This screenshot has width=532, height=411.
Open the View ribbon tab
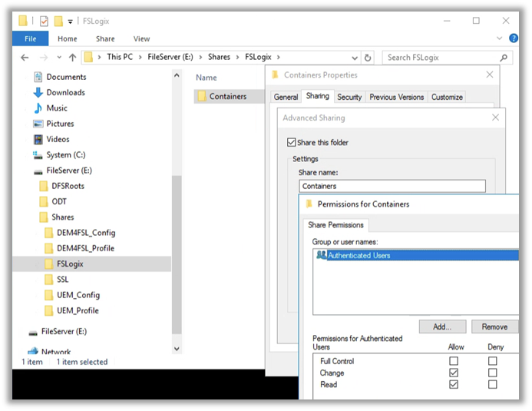tap(141, 38)
